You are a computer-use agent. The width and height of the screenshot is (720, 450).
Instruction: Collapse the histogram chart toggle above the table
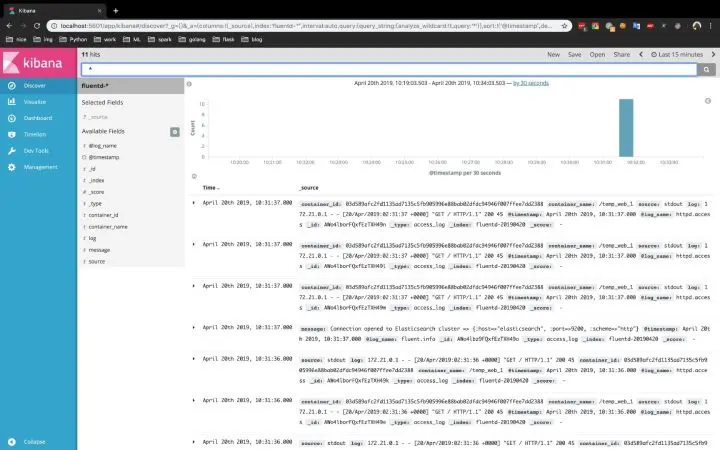194,176
